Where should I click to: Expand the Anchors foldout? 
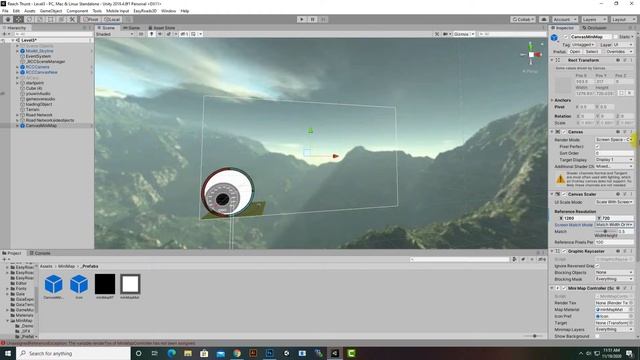552,100
